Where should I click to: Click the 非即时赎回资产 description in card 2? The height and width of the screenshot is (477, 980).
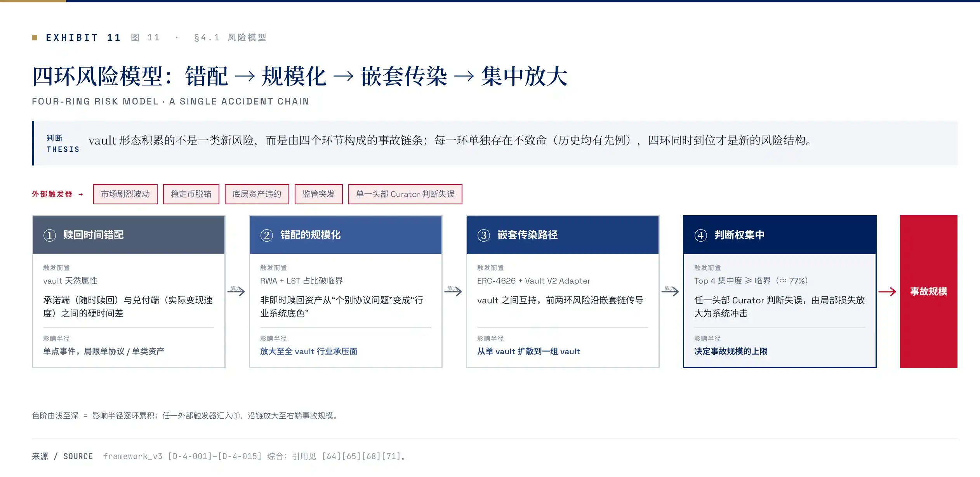342,307
